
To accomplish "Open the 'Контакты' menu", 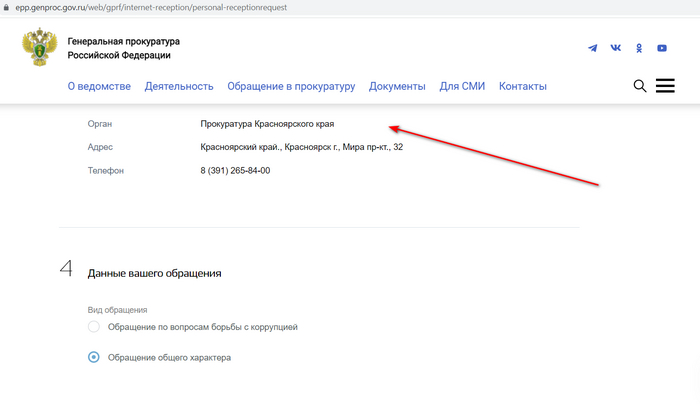I will [x=523, y=86].
